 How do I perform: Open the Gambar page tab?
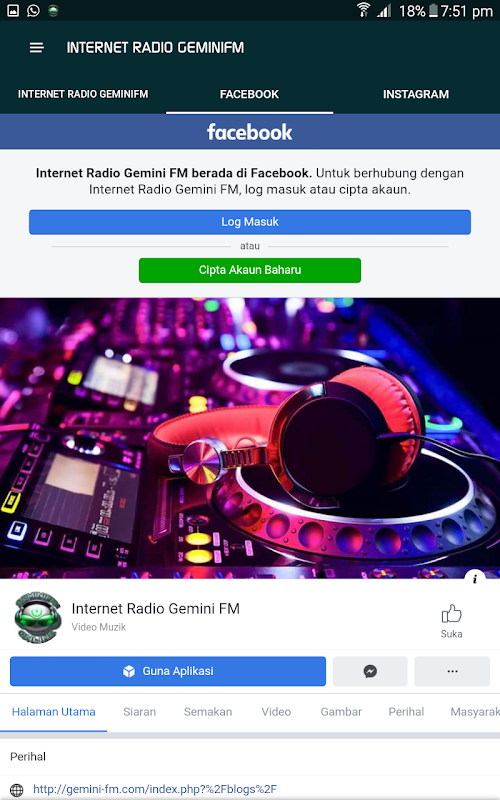[341, 712]
